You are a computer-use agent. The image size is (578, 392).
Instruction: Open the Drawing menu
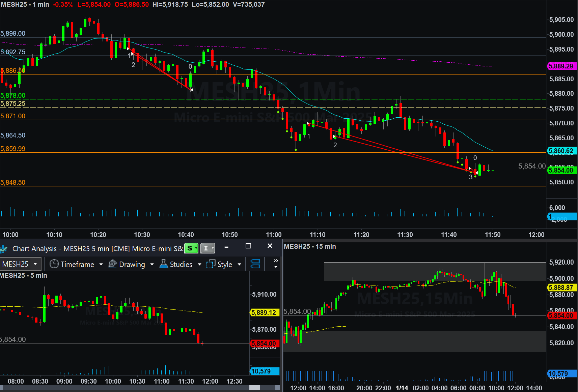click(x=132, y=264)
